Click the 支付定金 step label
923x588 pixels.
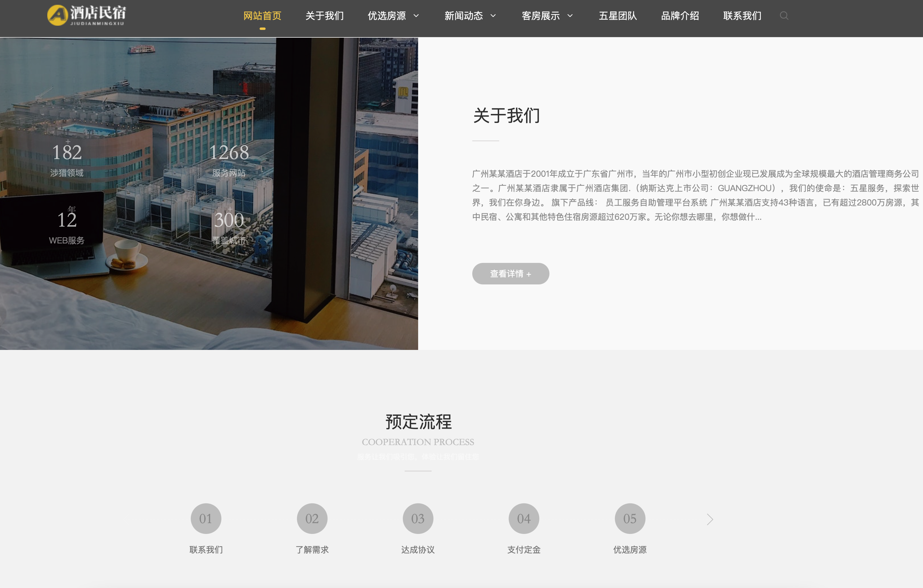click(x=524, y=549)
